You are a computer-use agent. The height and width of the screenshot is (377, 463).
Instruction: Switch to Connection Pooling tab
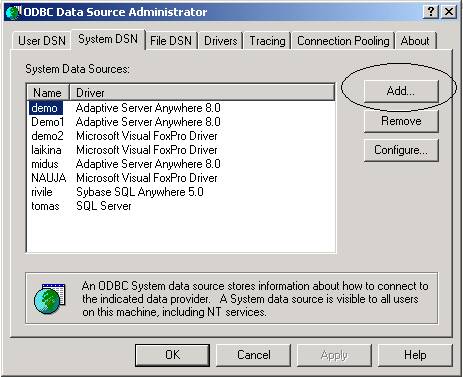click(343, 41)
